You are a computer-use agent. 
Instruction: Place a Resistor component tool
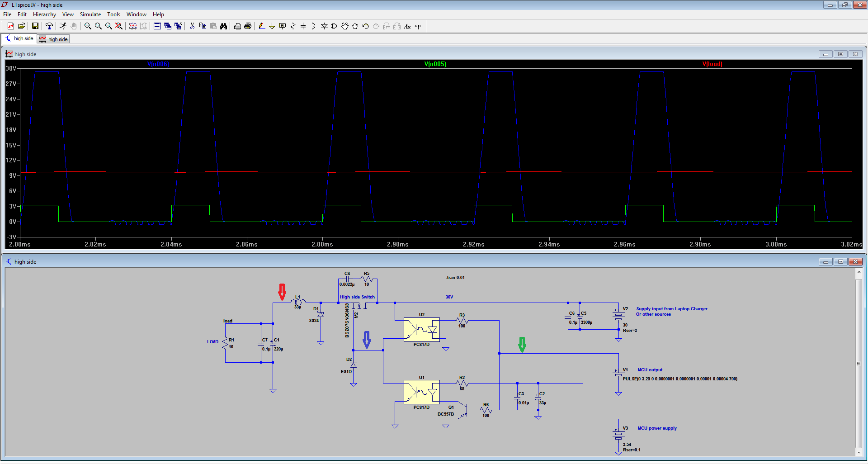(x=293, y=26)
